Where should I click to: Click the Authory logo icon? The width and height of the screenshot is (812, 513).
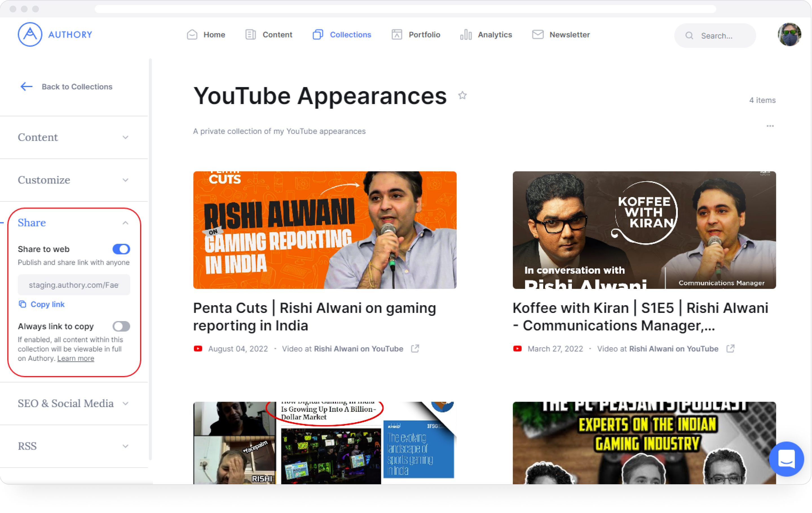tap(30, 34)
